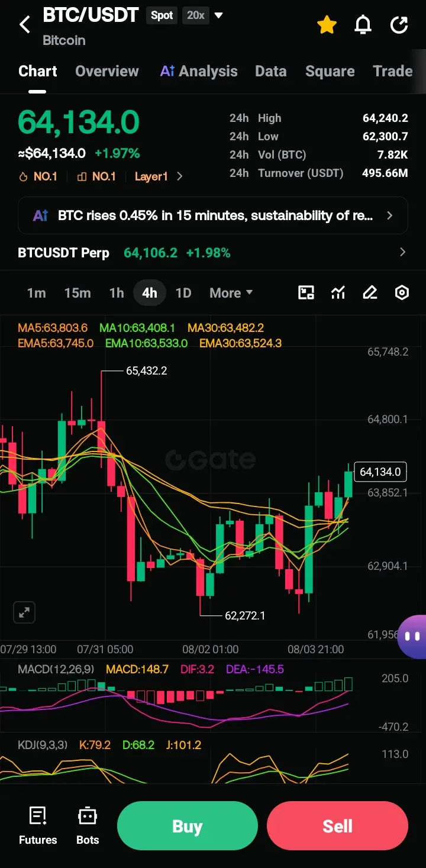This screenshot has height=868, width=426.
Task: Open chart settings hexagon icon
Action: tap(402, 293)
